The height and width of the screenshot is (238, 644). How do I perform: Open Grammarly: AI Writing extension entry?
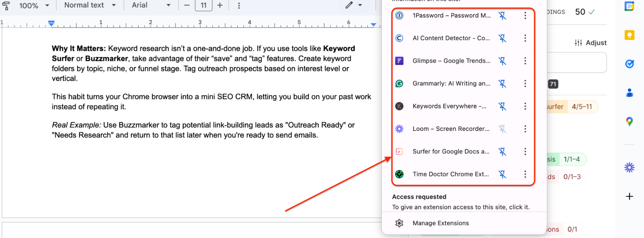(451, 84)
